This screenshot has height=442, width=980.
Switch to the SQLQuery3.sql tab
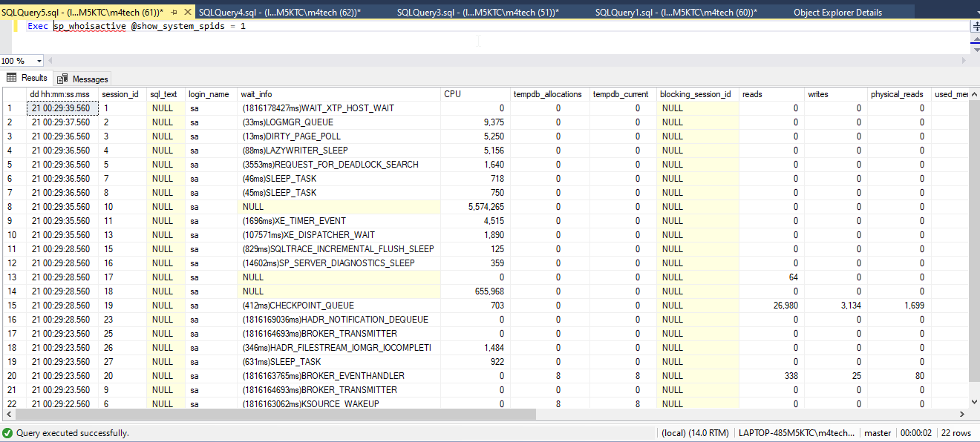coord(477,13)
